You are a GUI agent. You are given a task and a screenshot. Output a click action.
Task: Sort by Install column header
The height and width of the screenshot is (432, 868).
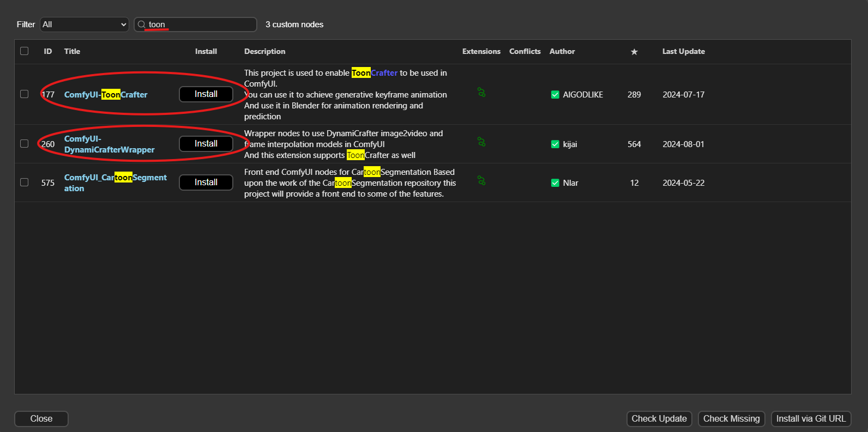click(206, 51)
